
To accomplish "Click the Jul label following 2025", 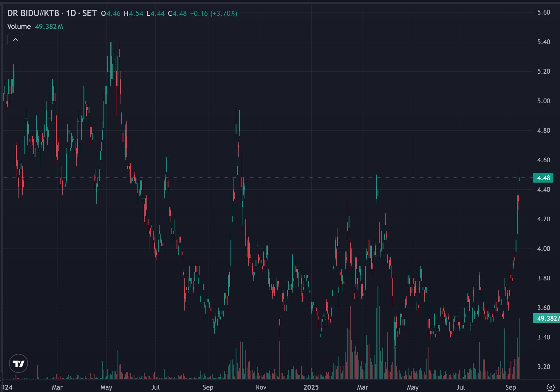I will click(461, 387).
